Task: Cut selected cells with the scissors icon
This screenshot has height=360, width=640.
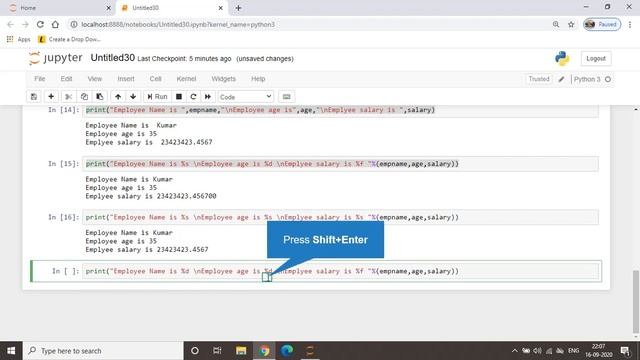Action: 69,97
